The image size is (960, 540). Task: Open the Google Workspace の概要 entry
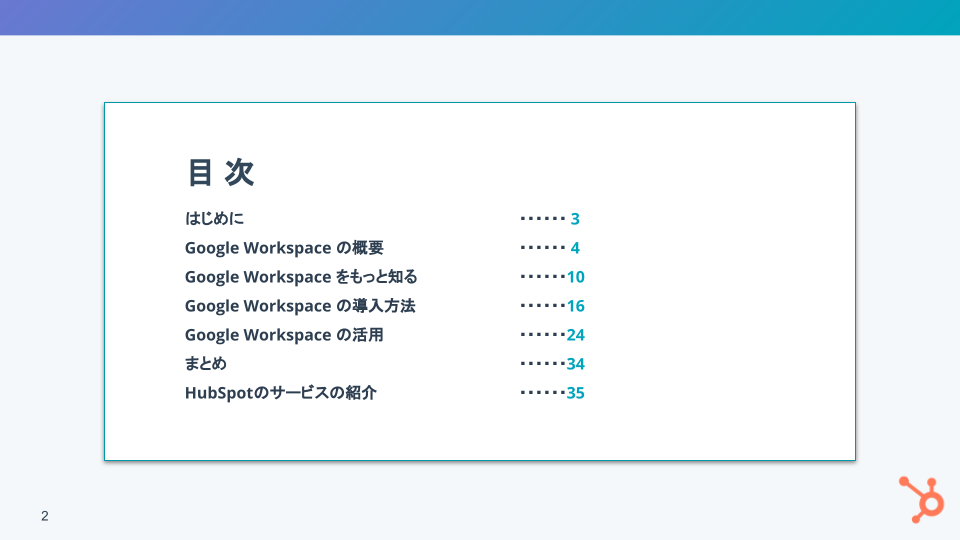point(284,248)
